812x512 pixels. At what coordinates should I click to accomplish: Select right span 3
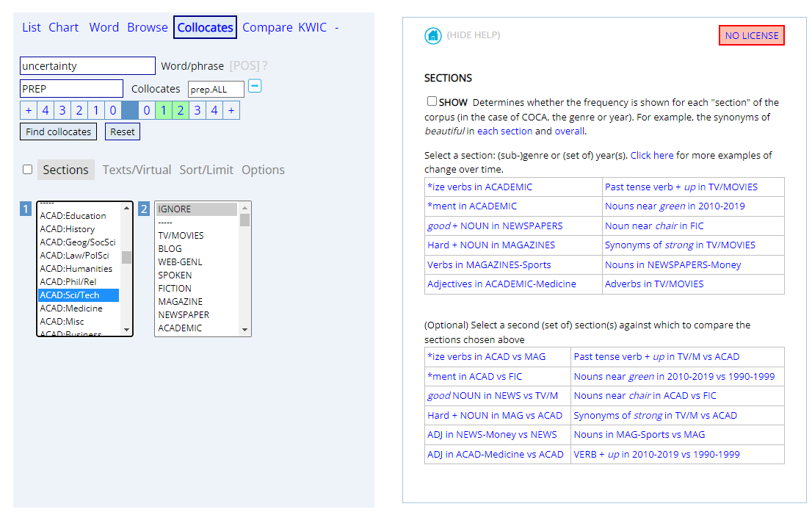pyautogui.click(x=197, y=110)
